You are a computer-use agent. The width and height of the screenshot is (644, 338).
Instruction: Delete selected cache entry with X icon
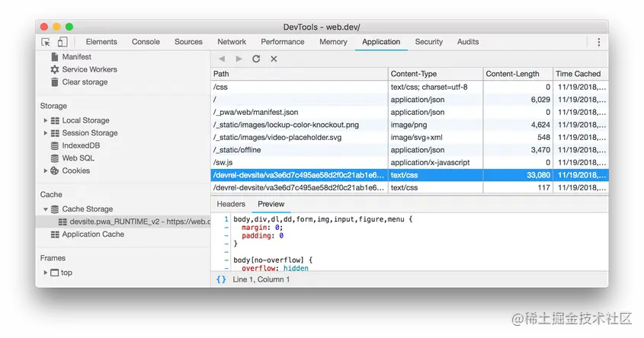tap(274, 59)
